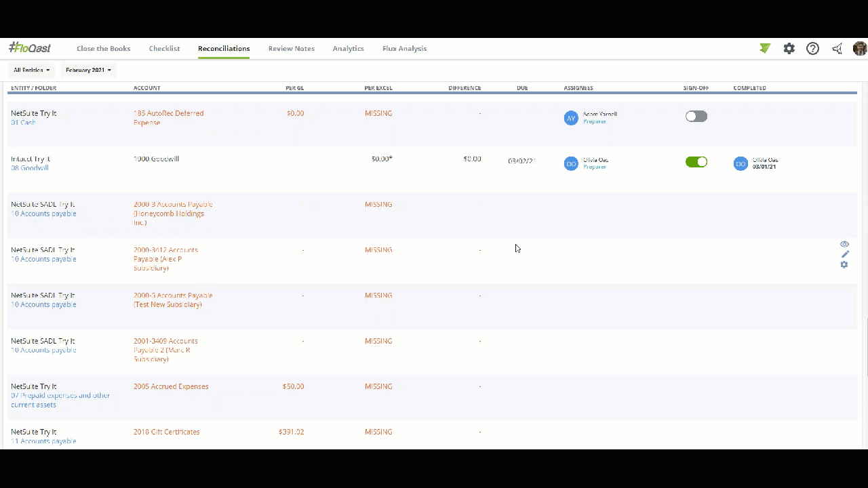Click the AY assignee avatar for Adam Yarnell

[571, 118]
